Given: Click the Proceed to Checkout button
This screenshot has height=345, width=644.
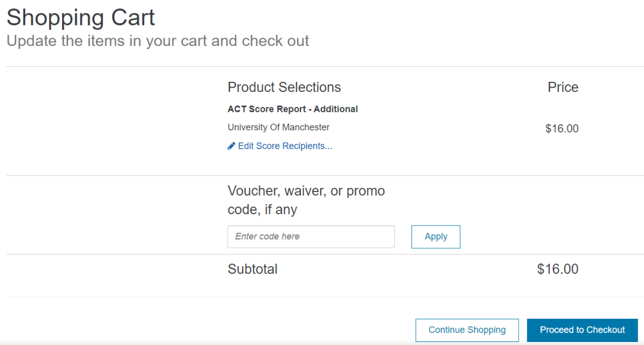Looking at the screenshot, I should pos(583,330).
